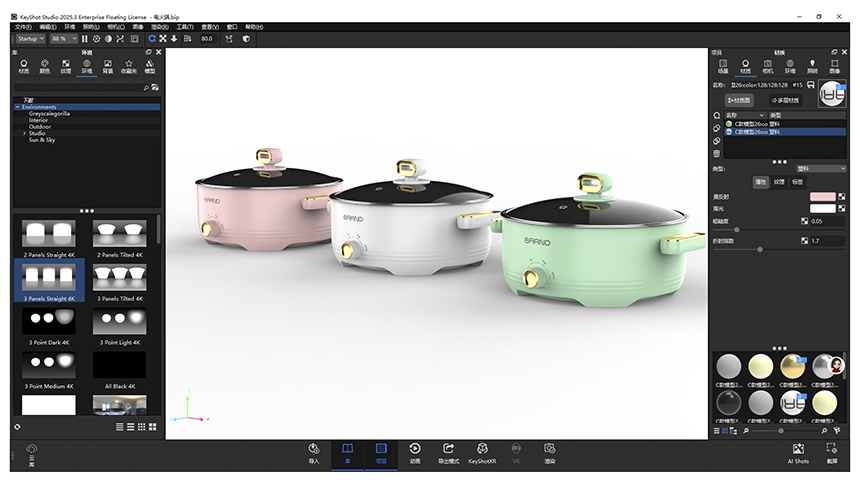Click the library refresh icon at bottom left
This screenshot has width=860, height=484.
point(18,427)
